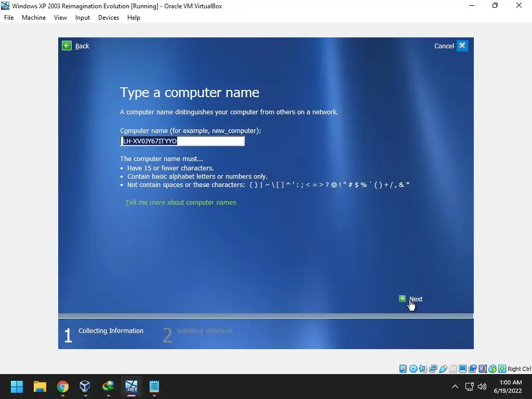This screenshot has height=399, width=532.
Task: Open the Machine menu
Action: click(34, 18)
